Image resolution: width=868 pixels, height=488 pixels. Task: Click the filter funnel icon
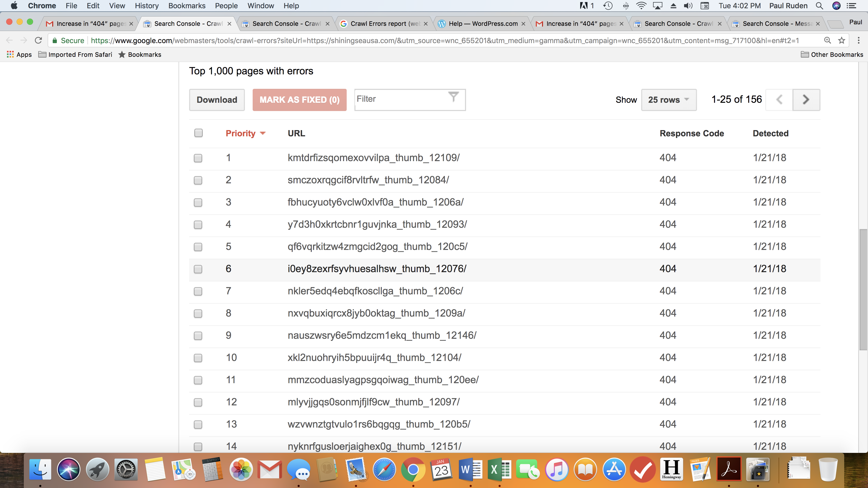pos(453,97)
